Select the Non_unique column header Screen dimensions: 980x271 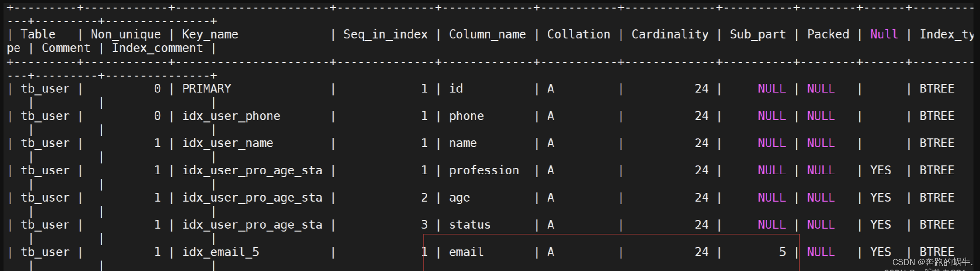(x=126, y=34)
